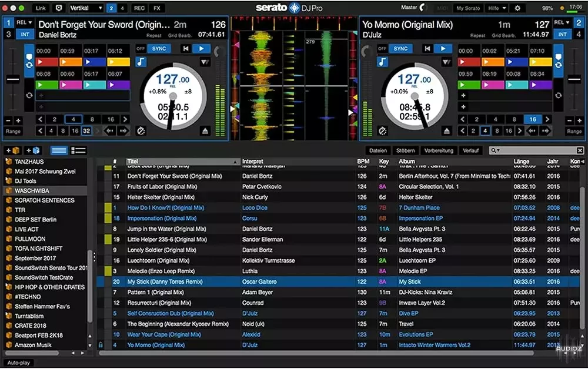Toggle key lock on right deck
This screenshot has height=369, width=588.
click(x=382, y=62)
